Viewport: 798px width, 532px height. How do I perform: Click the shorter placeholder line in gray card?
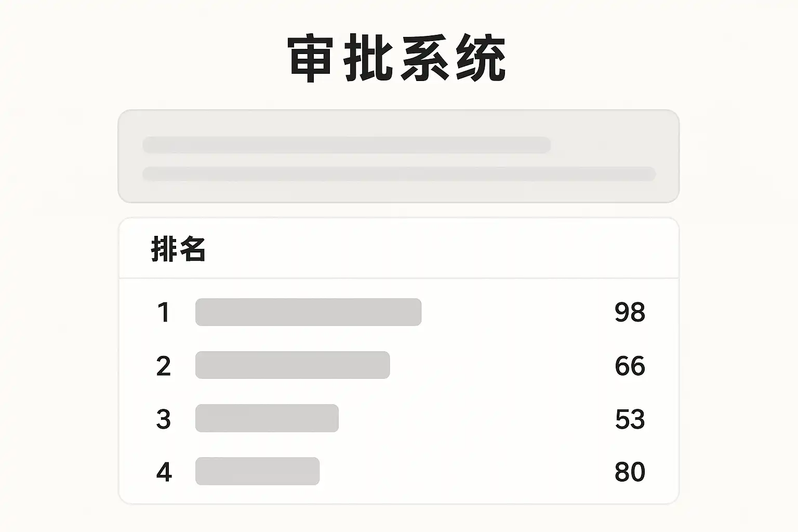click(x=347, y=145)
